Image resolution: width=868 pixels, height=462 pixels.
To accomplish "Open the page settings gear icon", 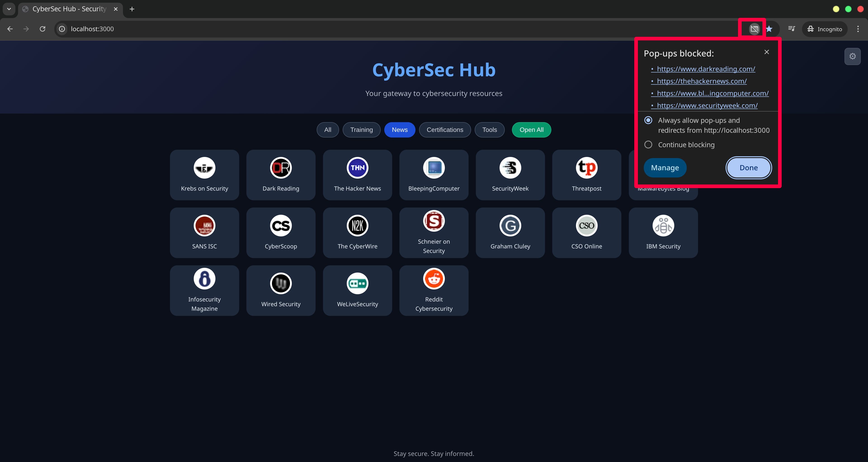I will 852,56.
